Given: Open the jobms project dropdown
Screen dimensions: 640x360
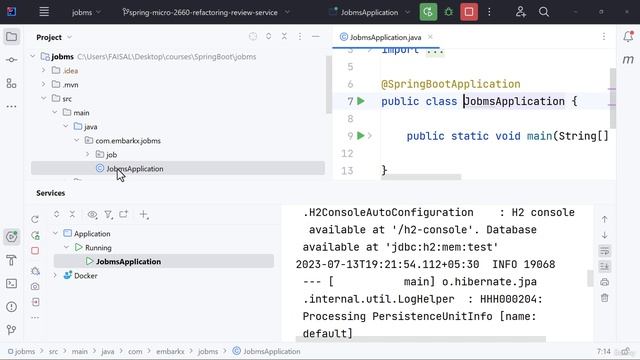Looking at the screenshot, I should tap(86, 12).
